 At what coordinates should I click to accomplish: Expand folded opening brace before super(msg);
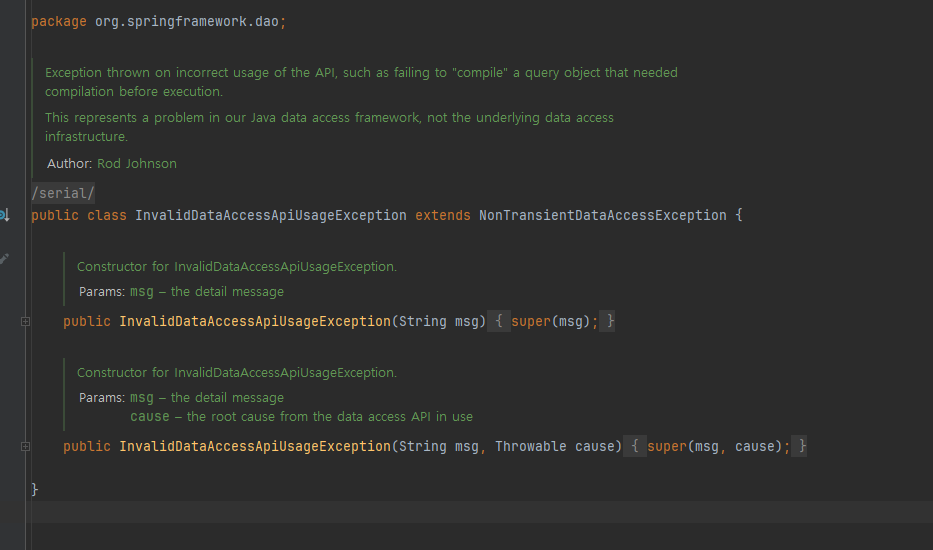pos(499,321)
